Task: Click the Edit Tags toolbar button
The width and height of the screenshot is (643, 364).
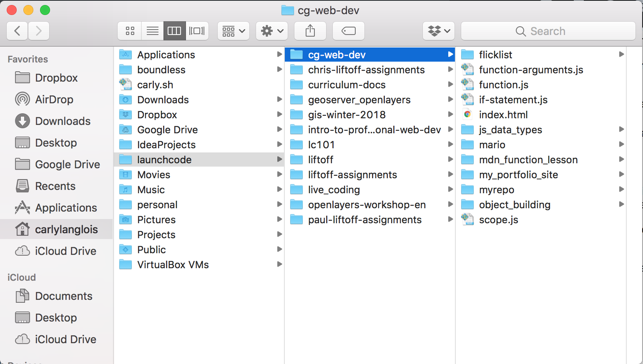Action: tap(348, 31)
